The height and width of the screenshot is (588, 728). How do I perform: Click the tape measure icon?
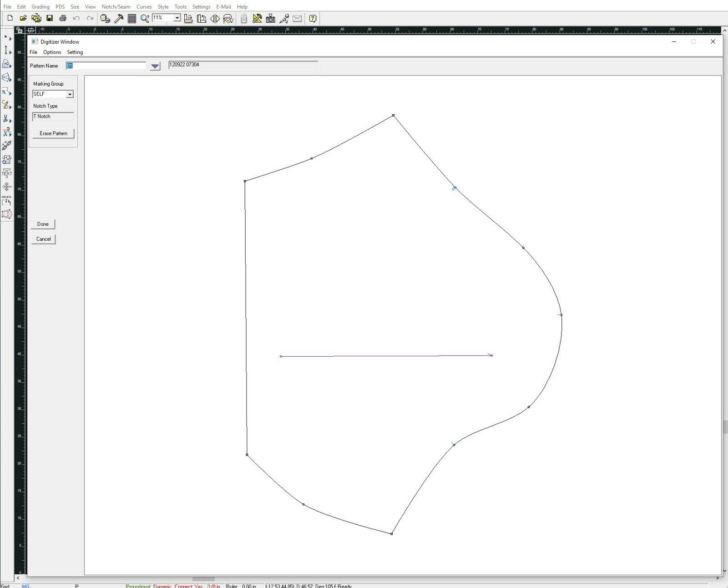click(105, 18)
